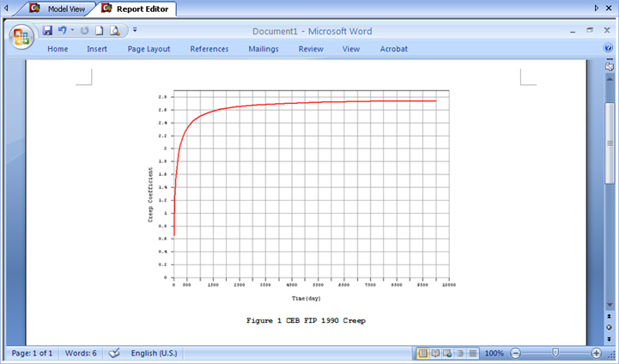Switch to Web Layout view
Viewport: 619px width, 364px height.
click(447, 353)
